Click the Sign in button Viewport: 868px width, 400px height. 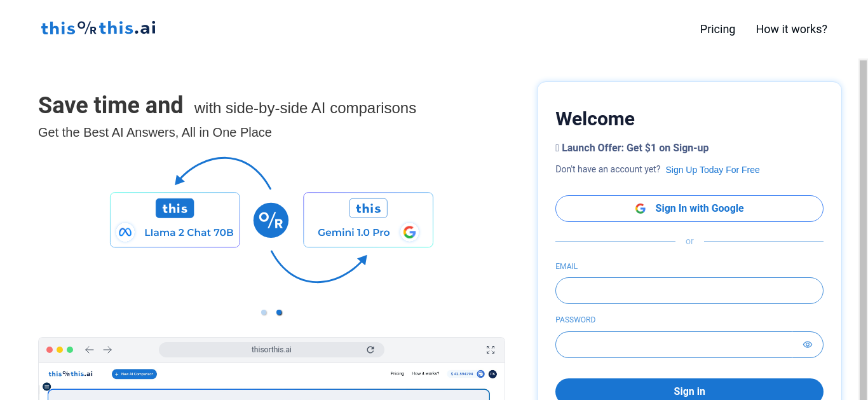pos(689,389)
